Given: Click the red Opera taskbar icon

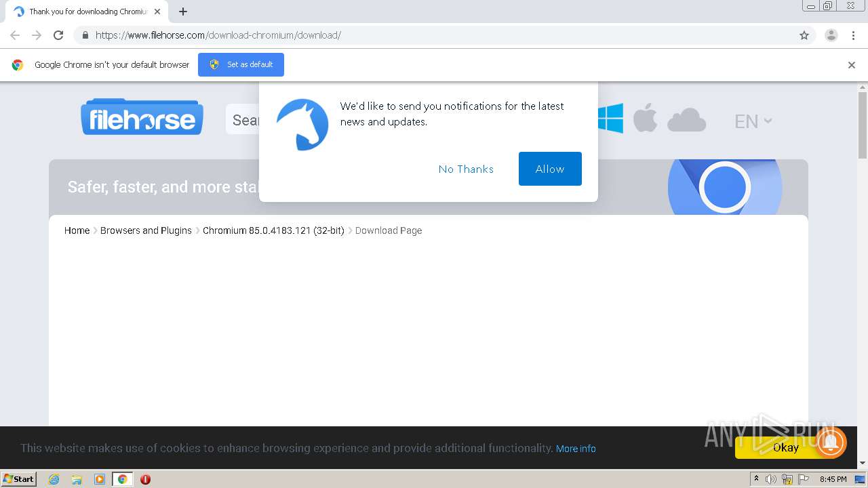Looking at the screenshot, I should point(145,479).
